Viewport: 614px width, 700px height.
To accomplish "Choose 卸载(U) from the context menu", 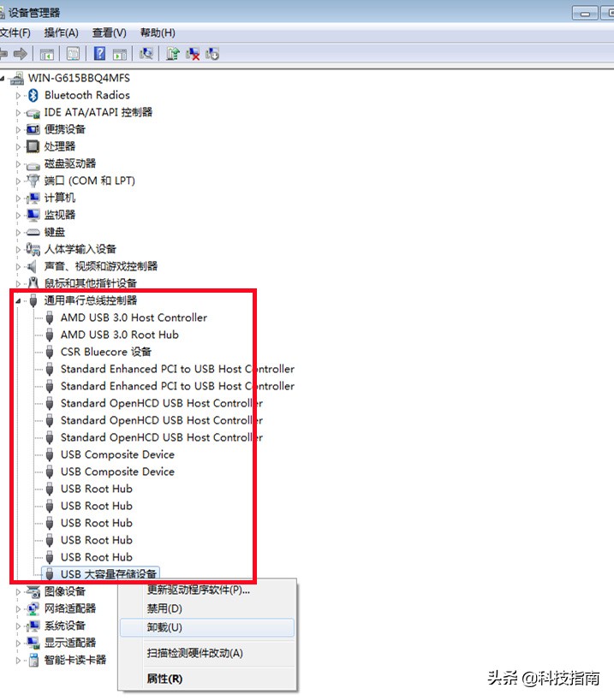I will point(164,627).
